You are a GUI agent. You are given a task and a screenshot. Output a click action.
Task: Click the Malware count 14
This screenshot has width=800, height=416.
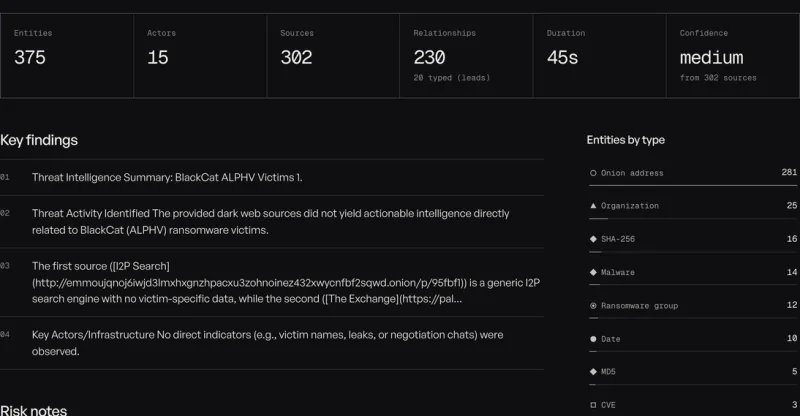791,272
